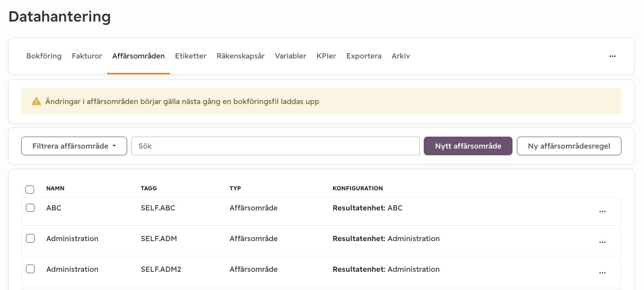Click the Nytt affärsområde button
Viewport: 644px width, 290px height.
coord(468,146)
